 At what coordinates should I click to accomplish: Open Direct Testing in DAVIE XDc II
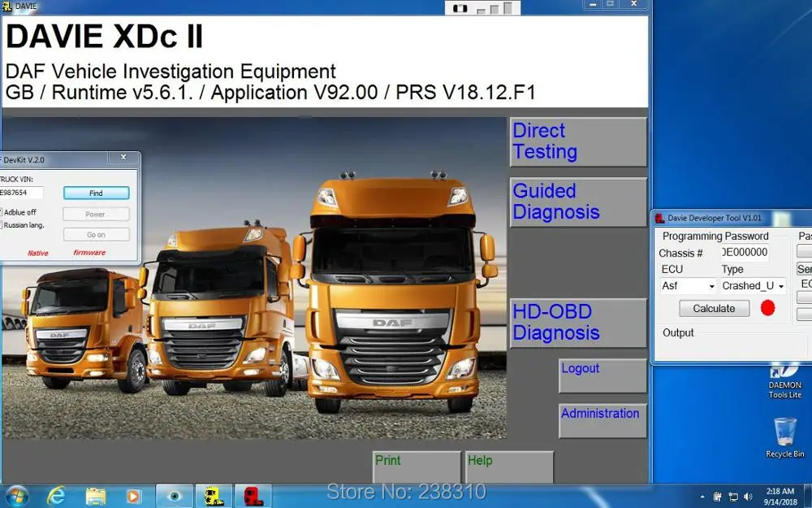point(578,141)
